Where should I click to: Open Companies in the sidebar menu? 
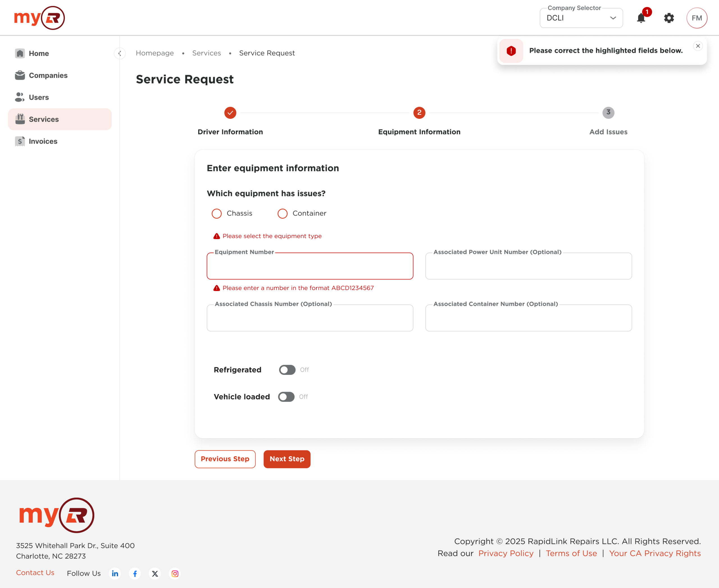48,75
